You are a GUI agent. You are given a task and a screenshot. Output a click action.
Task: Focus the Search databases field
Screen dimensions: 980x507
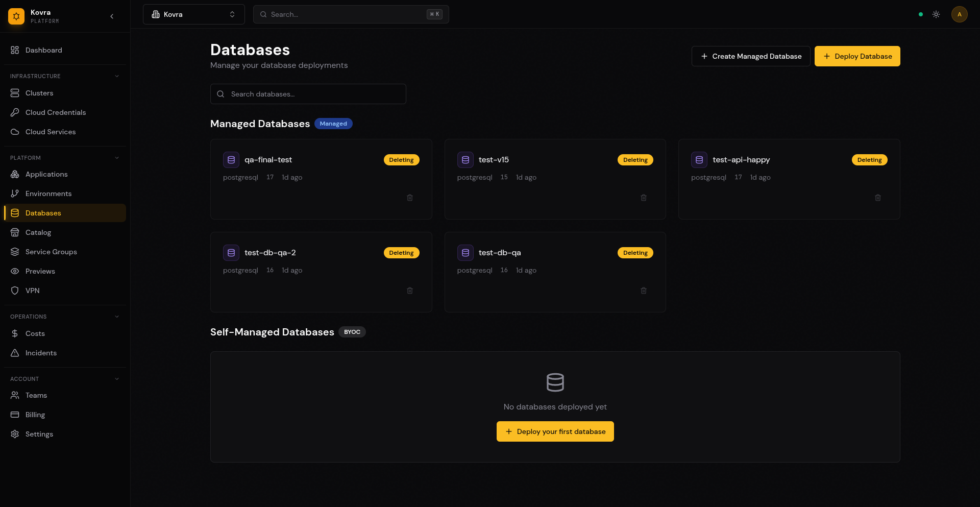(x=308, y=94)
